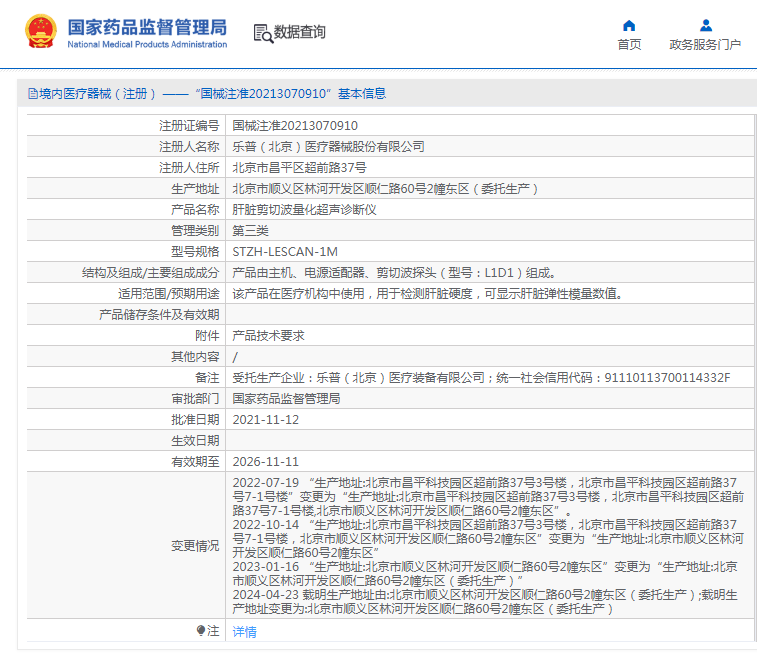Click the 产品储存条件及有效期 row label
This screenshot has height=655, width=757.
[159, 315]
